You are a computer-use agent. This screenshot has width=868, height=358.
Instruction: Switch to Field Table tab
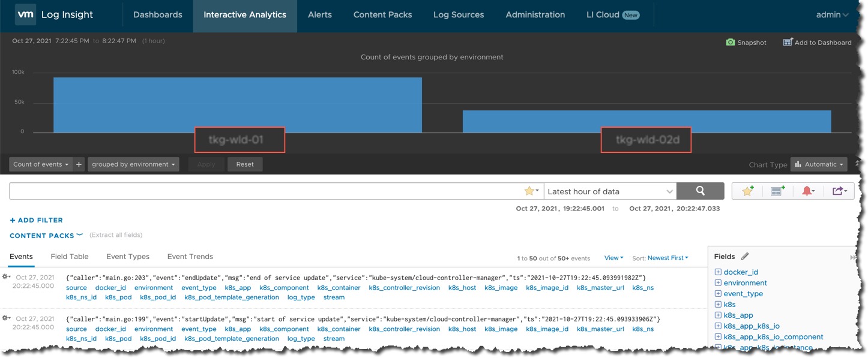click(x=70, y=257)
